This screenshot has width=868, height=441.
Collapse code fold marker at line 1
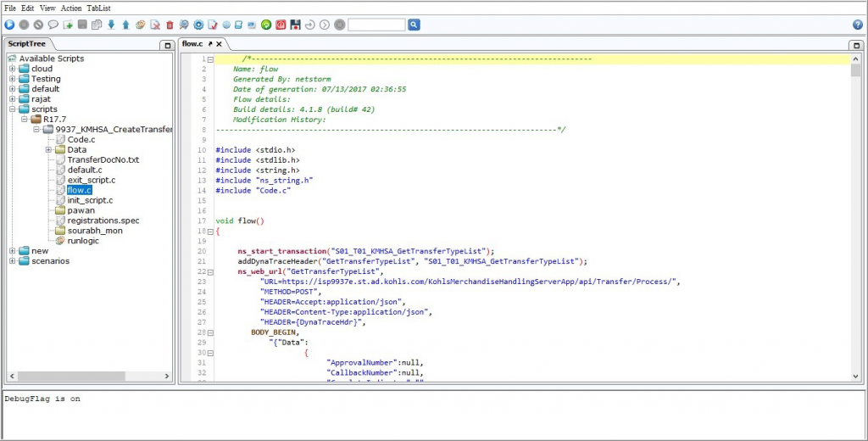tap(210, 59)
